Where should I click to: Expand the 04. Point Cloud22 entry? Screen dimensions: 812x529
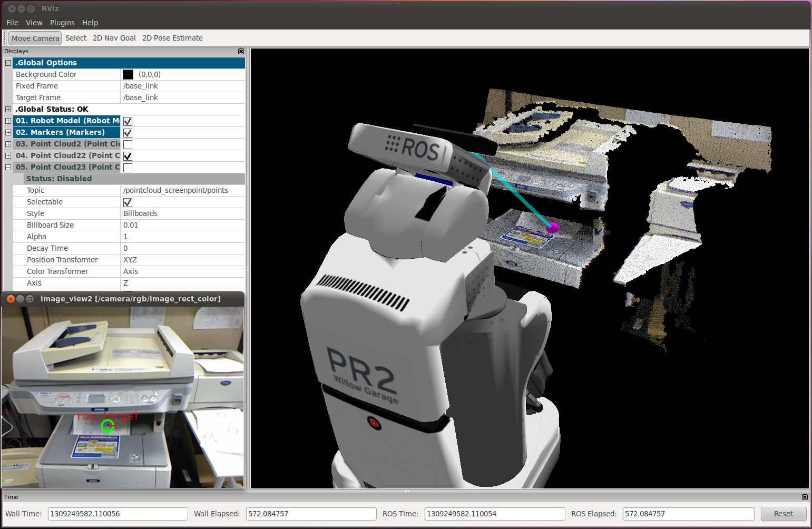pos(8,155)
